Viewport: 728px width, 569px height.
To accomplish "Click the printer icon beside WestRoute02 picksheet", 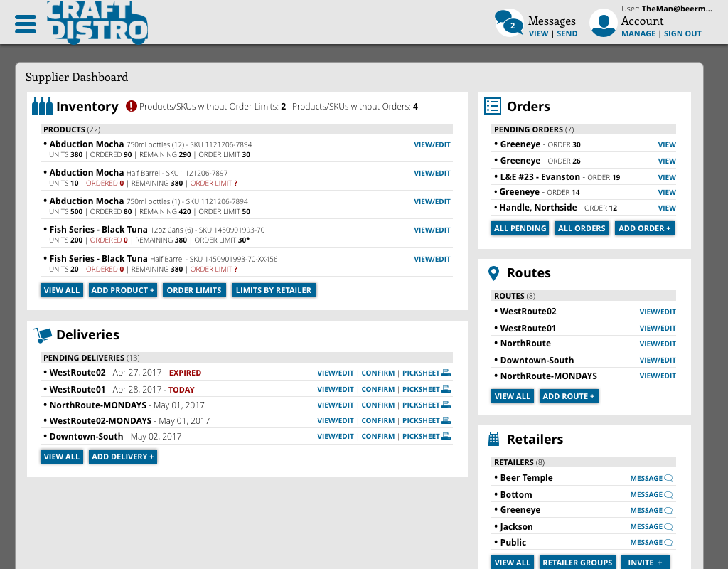I will [x=448, y=372].
